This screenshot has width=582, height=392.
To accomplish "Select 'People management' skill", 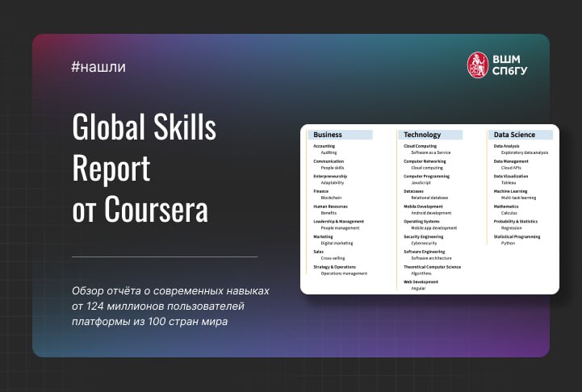I will [340, 228].
